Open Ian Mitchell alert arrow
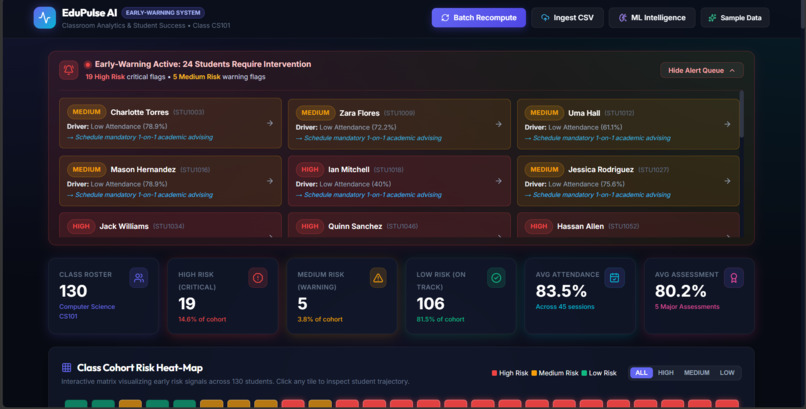This screenshot has height=409, width=806. pyautogui.click(x=499, y=181)
